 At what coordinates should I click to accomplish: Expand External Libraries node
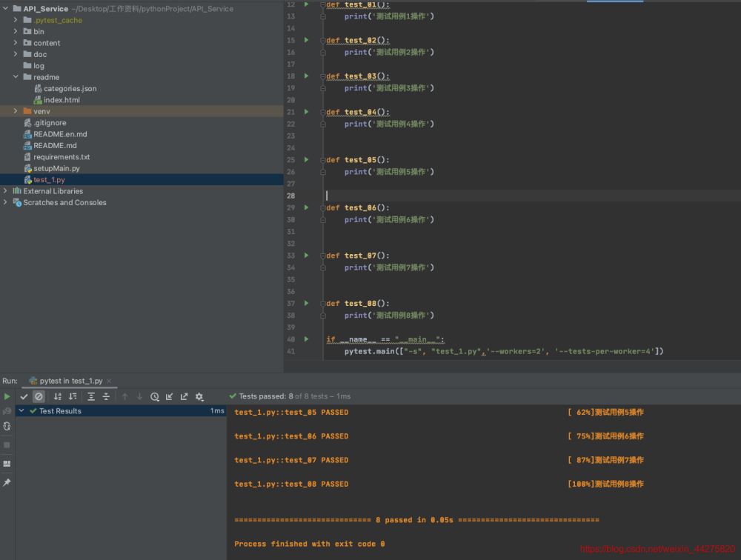pyautogui.click(x=6, y=191)
